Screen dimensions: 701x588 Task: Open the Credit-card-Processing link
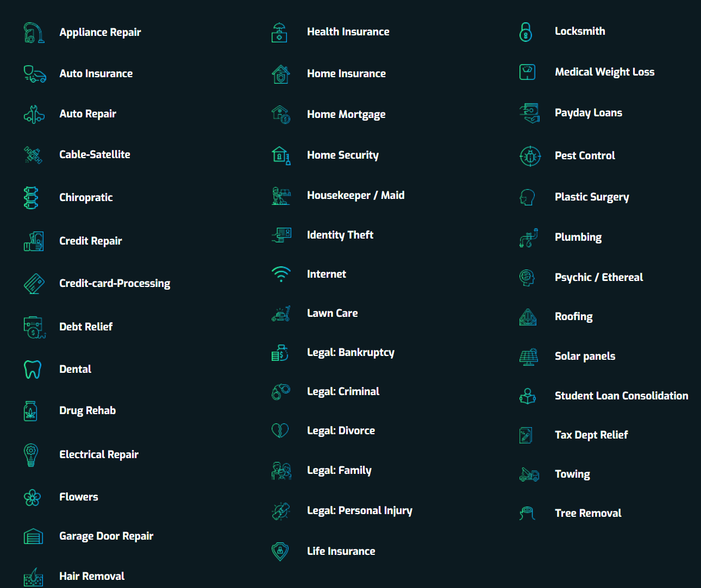pyautogui.click(x=115, y=284)
